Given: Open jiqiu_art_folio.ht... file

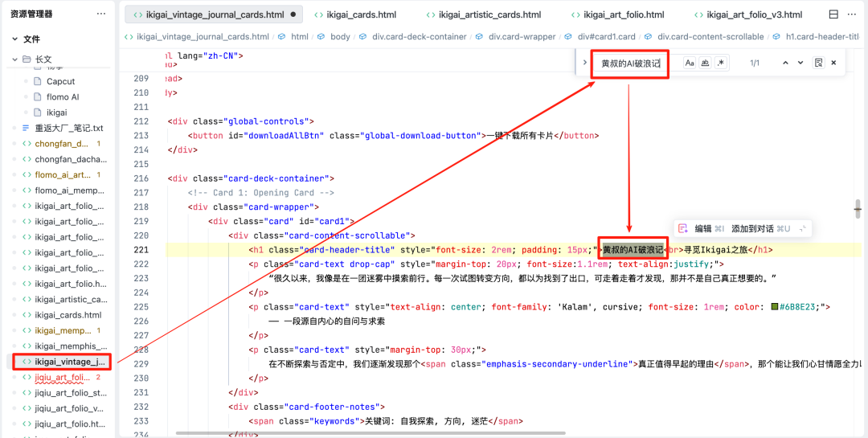Looking at the screenshot, I should 70,424.
